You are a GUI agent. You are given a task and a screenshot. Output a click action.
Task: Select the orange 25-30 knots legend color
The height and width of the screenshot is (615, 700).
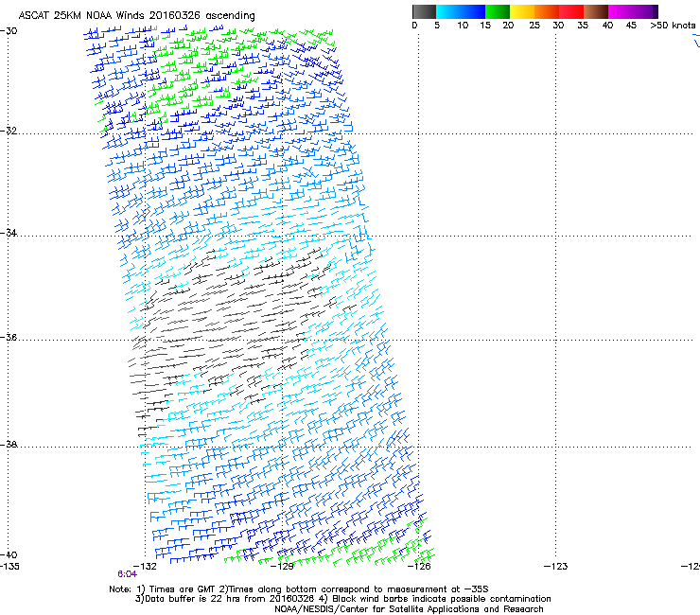pyautogui.click(x=547, y=11)
